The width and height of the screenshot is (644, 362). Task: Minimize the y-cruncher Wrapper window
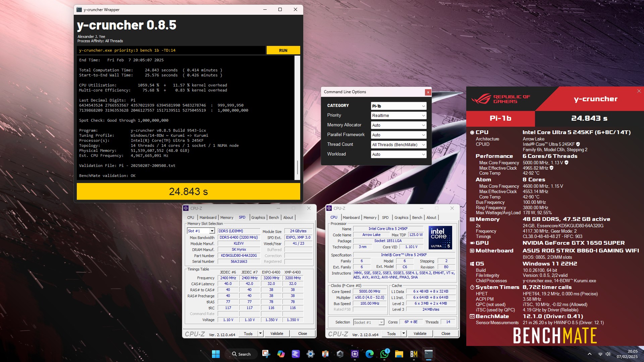(x=265, y=9)
